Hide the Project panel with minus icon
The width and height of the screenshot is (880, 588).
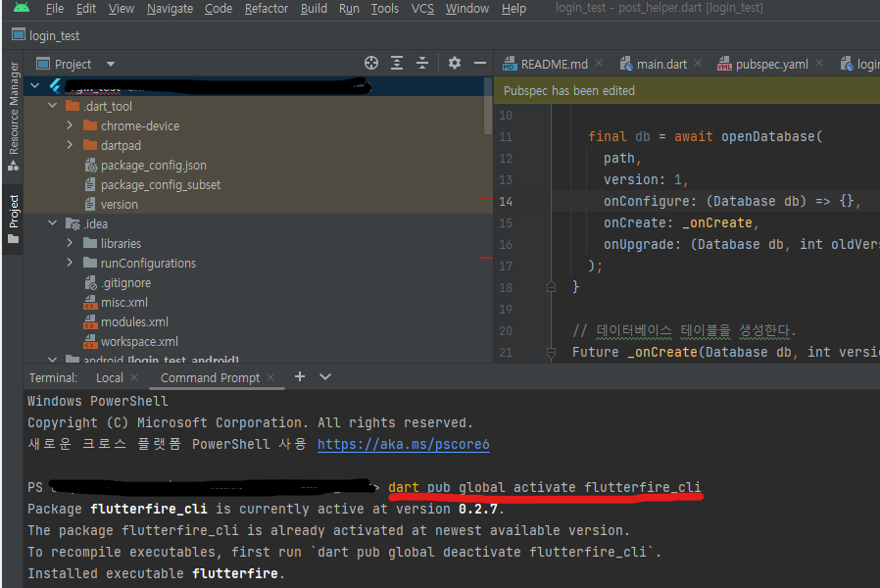click(480, 63)
